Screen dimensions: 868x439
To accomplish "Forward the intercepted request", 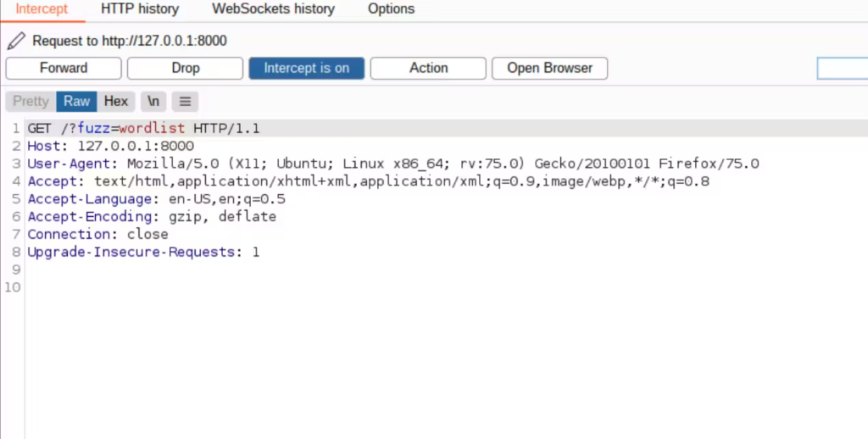I will pyautogui.click(x=64, y=68).
